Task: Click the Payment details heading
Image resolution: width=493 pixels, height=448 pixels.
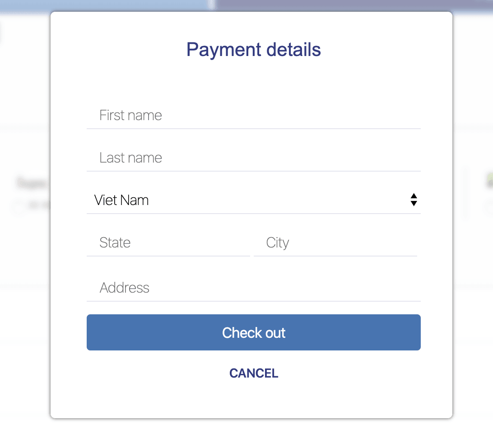Action: [253, 50]
